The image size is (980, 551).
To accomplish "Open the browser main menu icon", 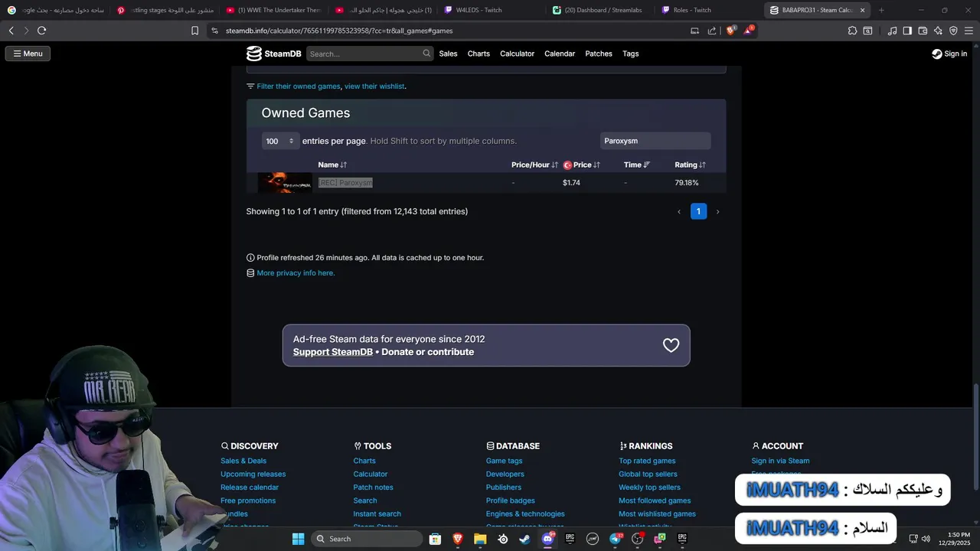I will coord(969,31).
